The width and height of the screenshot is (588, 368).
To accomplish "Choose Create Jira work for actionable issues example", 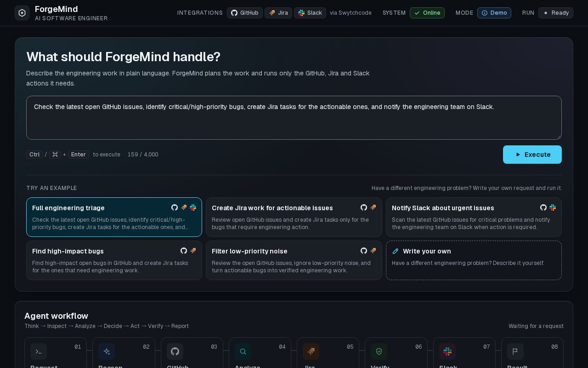I will pyautogui.click(x=294, y=217).
